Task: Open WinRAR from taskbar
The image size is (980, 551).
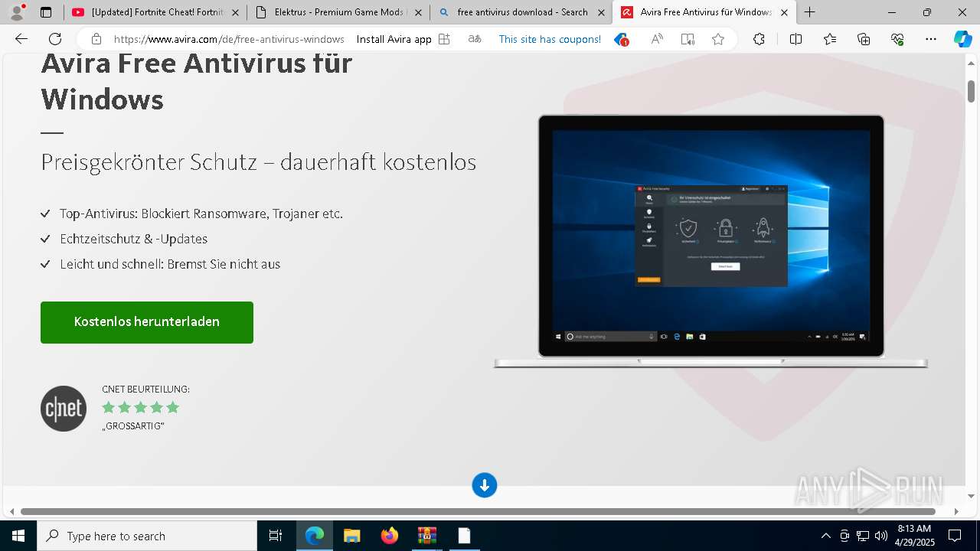Action: tap(426, 536)
